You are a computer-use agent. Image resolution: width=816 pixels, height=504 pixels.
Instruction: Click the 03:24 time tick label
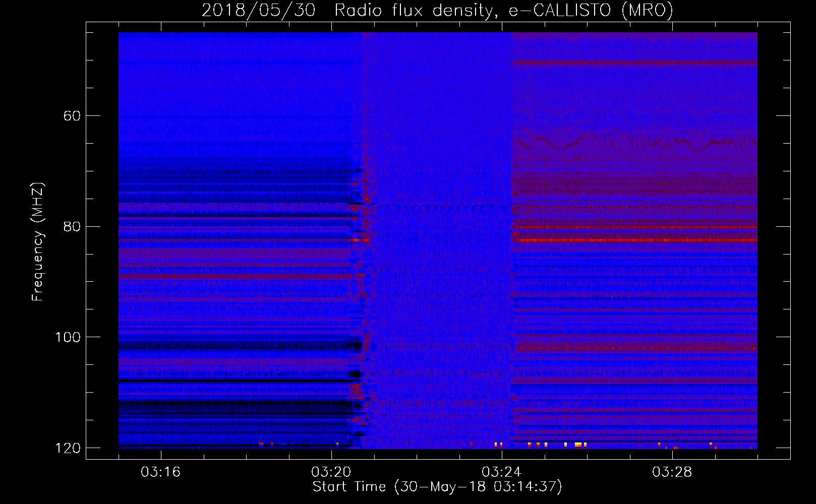502,472
